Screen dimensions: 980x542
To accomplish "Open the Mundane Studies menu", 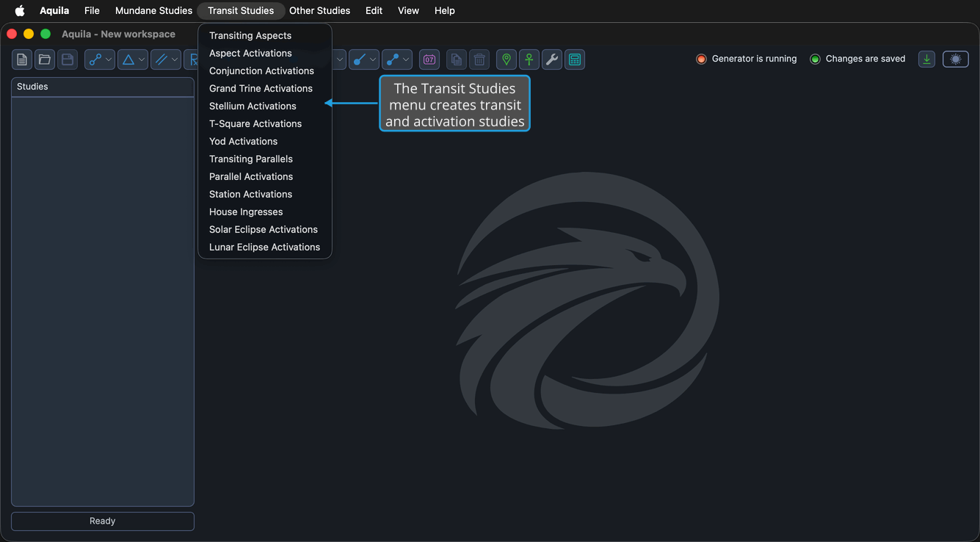I will pyautogui.click(x=153, y=10).
